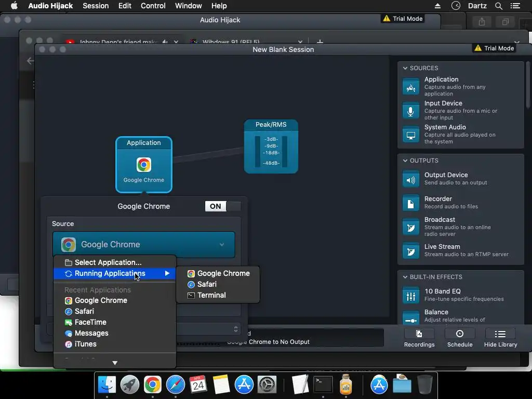This screenshot has height=399, width=532.
Task: Choose Select Application... menu item
Action: 115,262
